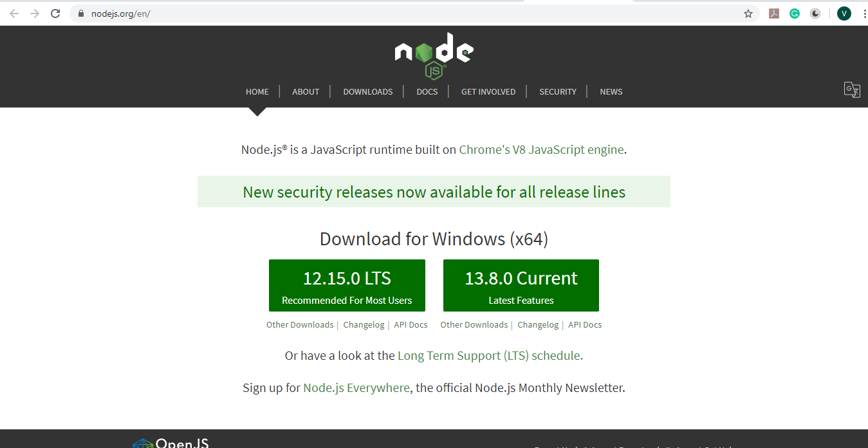Open the DOCS navigation item

[x=427, y=91]
